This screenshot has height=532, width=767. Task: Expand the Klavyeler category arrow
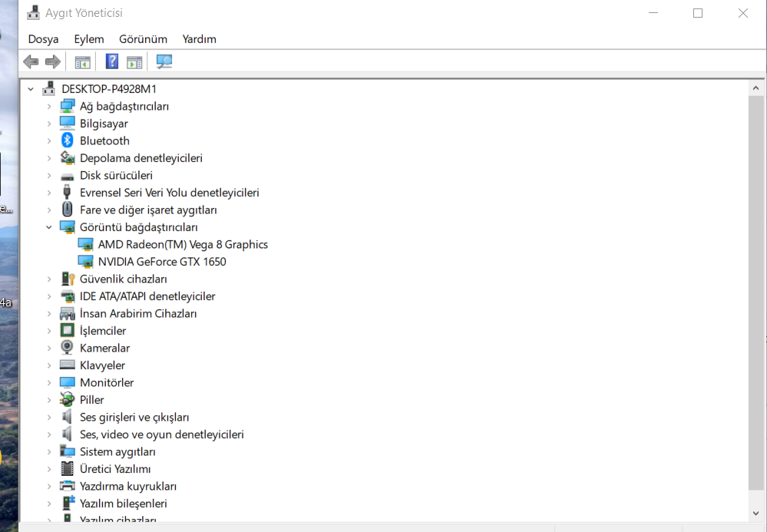[49, 365]
